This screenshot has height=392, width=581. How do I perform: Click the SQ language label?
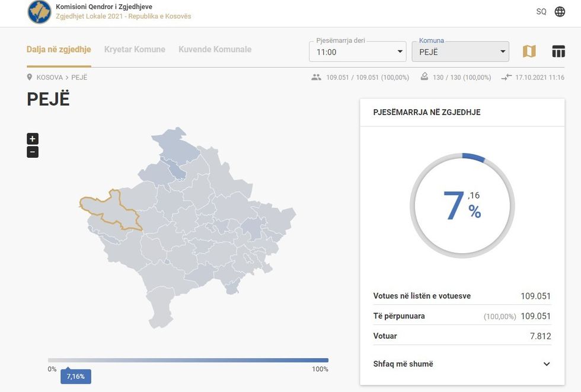(x=541, y=12)
